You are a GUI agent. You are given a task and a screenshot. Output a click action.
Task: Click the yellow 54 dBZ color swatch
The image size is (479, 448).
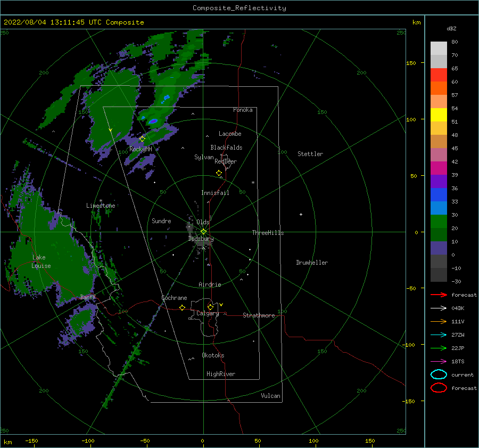[439, 115]
